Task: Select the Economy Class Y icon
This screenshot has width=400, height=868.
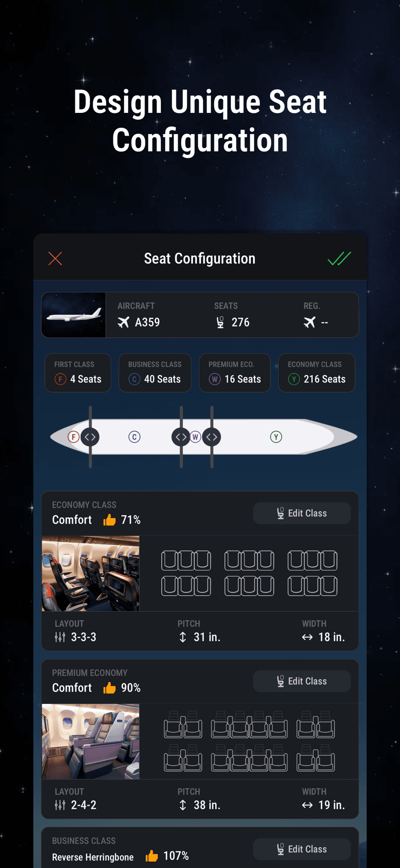Action: (294, 379)
